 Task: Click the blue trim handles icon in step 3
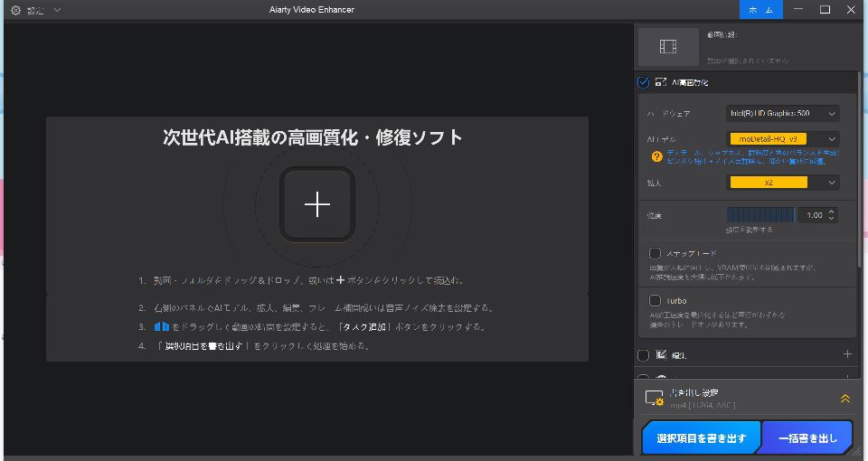tap(161, 326)
